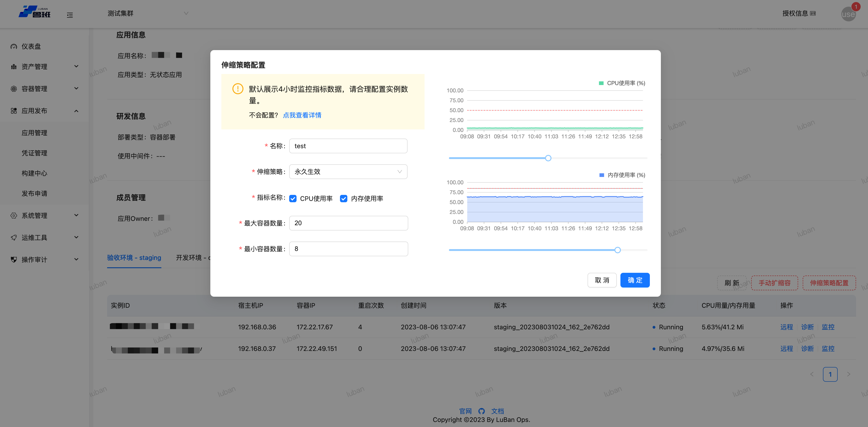Open the 伸缩策略 dropdown
This screenshot has height=427, width=868.
click(348, 172)
